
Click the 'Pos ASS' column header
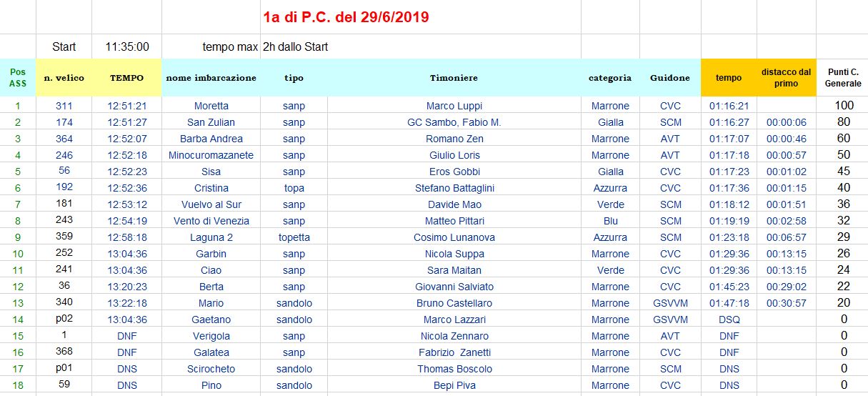point(18,78)
